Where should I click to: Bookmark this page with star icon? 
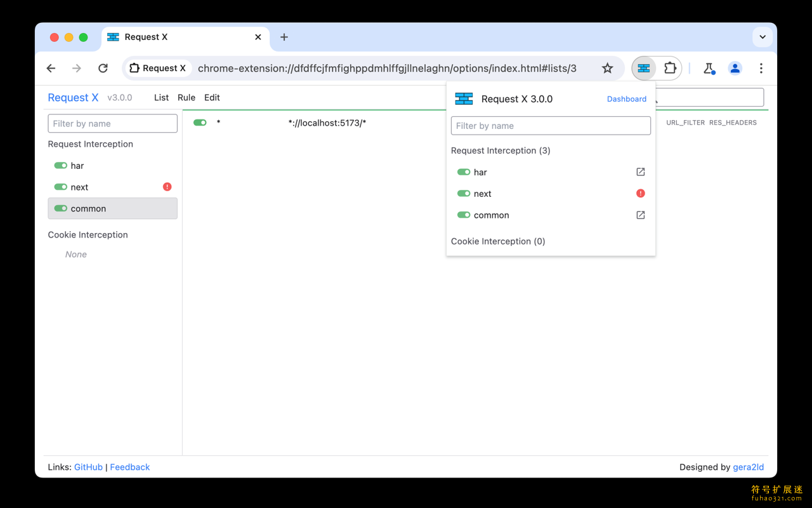[608, 68]
